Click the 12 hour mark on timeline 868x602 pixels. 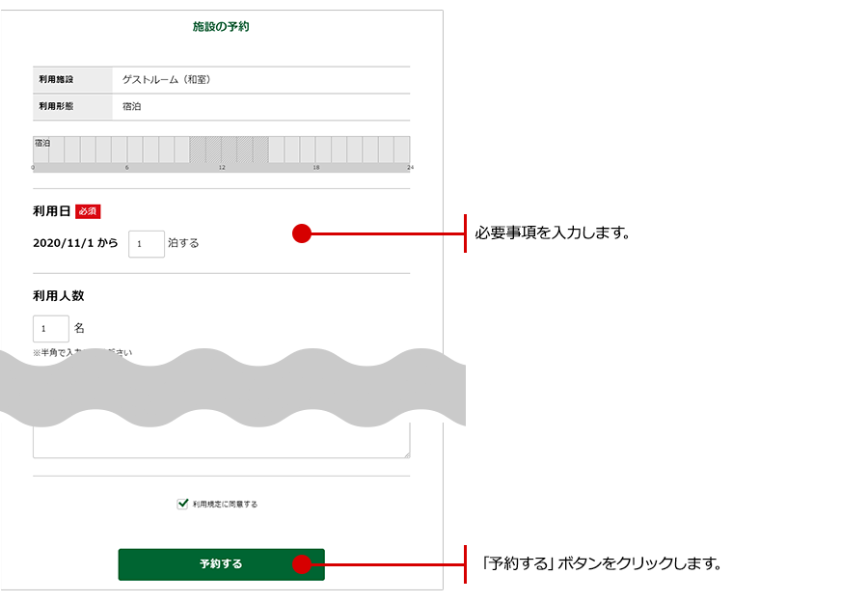tap(222, 168)
